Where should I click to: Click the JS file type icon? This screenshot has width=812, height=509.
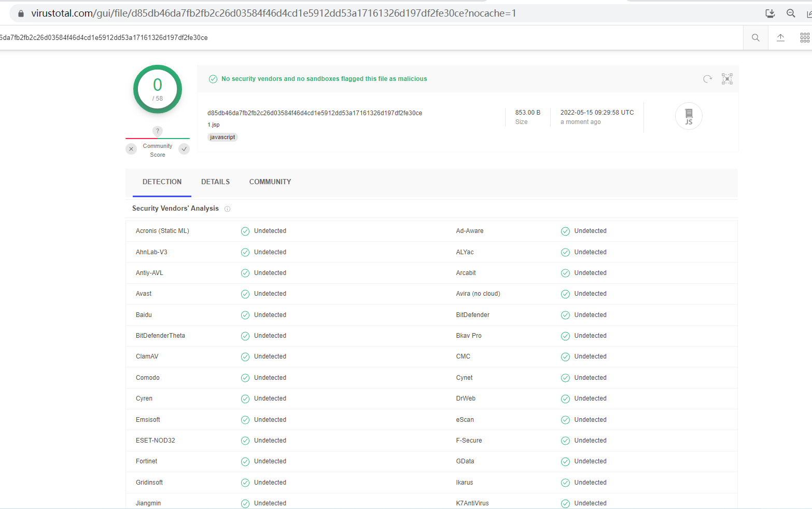pos(689,116)
